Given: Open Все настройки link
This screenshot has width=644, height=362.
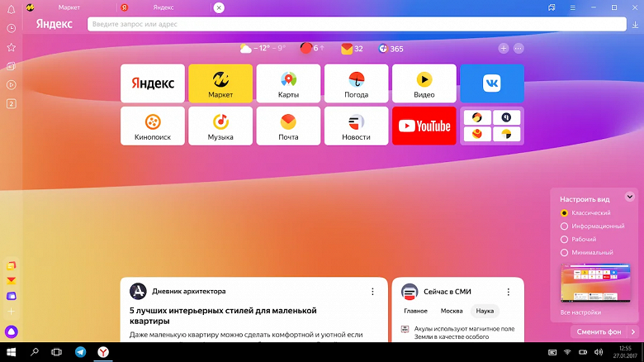Looking at the screenshot, I should click(580, 312).
